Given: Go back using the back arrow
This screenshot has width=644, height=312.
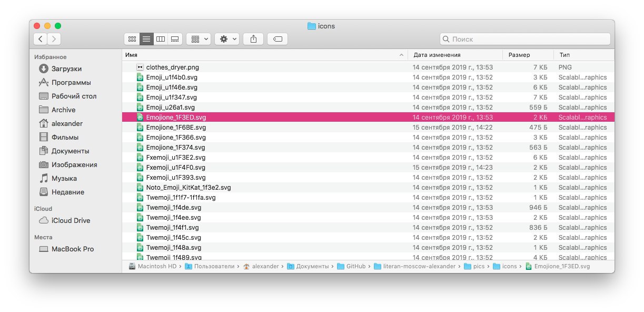Looking at the screenshot, I should pyautogui.click(x=41, y=39).
